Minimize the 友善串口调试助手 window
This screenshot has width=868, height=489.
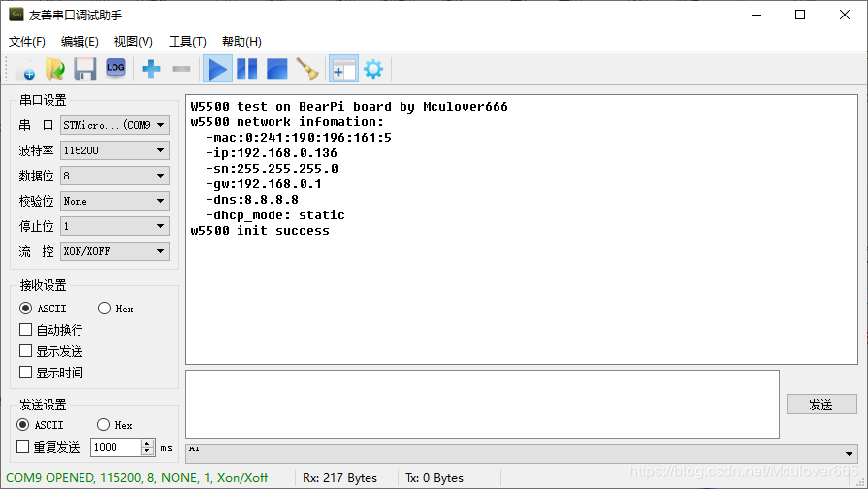tap(756, 15)
